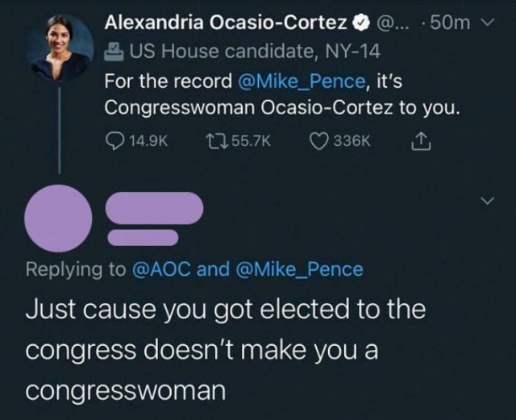
Task: Click the Alexandria Ocasio-Cortez display name
Action: (x=226, y=23)
